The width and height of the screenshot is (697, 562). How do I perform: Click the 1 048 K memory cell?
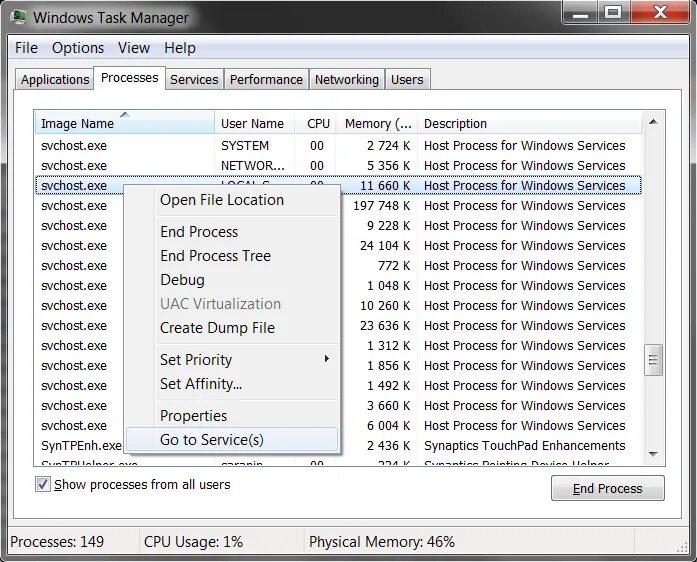[x=388, y=286]
